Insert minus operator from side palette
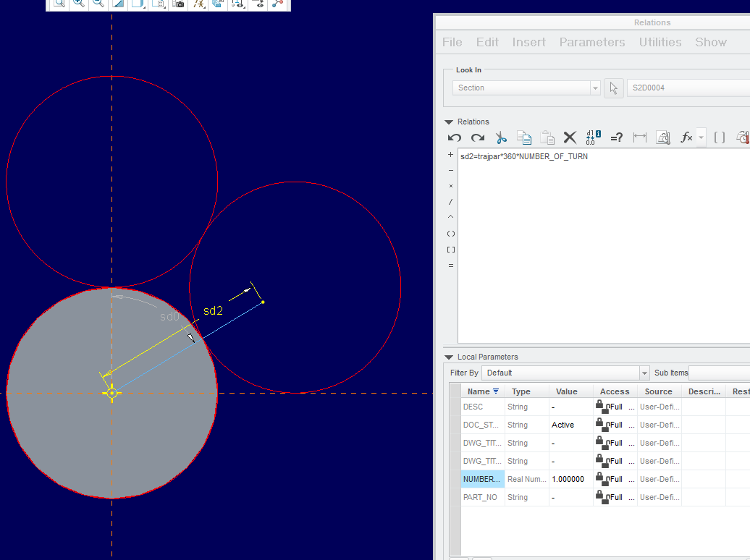This screenshot has height=560, width=750. point(450,170)
